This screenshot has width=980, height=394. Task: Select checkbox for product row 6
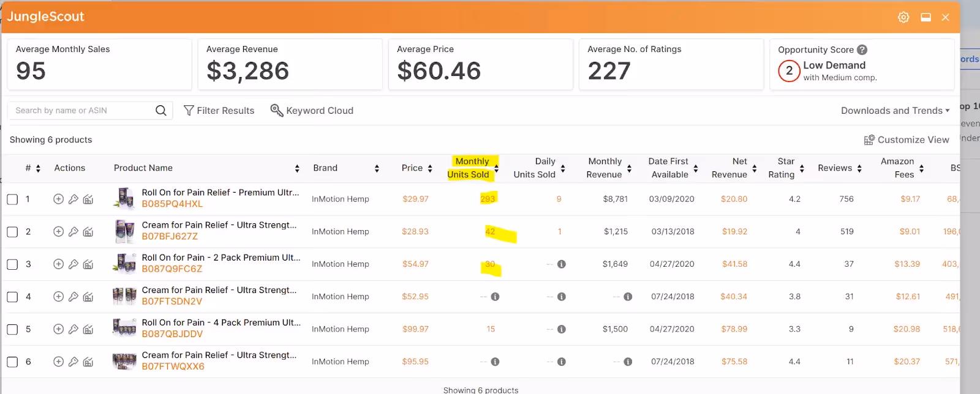[x=12, y=362]
